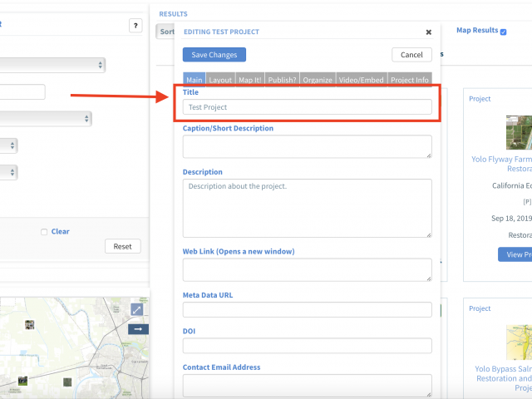Viewport: 532px width, 399px height.
Task: Open the Project Info tab
Action: 410,80
